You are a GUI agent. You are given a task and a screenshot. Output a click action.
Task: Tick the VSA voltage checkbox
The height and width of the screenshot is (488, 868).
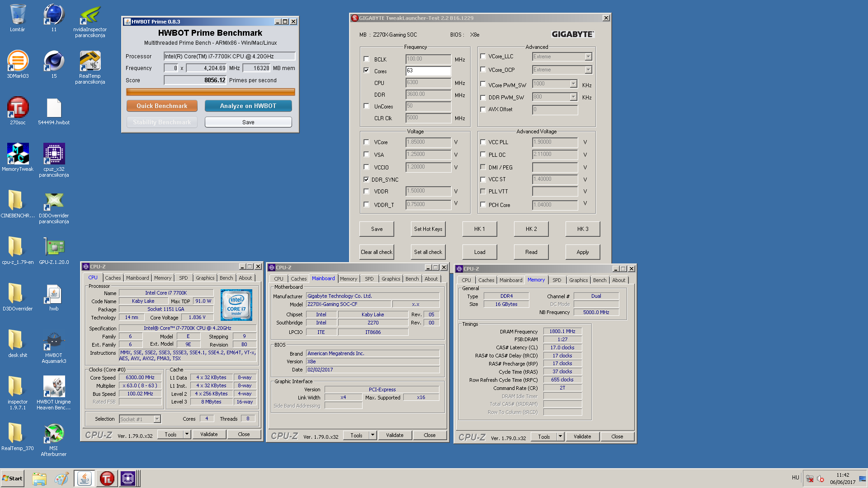[366, 154]
